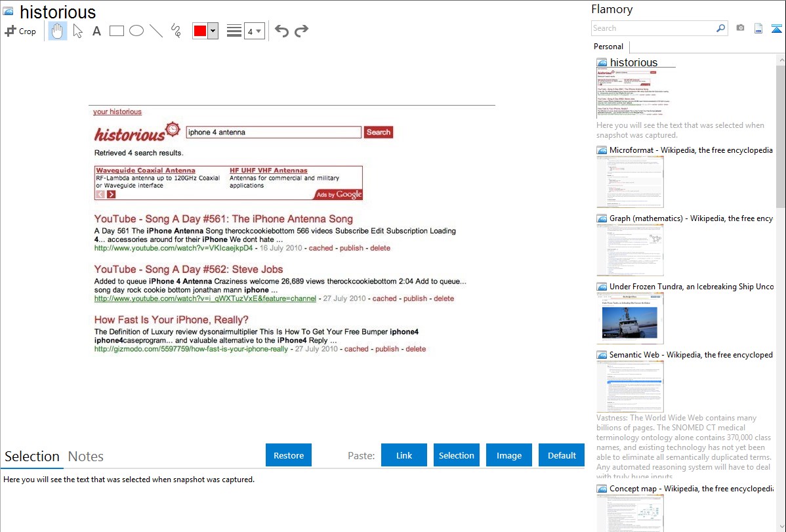Image resolution: width=786 pixels, height=532 pixels.
Task: Open the Notes tab
Action: [x=86, y=457]
